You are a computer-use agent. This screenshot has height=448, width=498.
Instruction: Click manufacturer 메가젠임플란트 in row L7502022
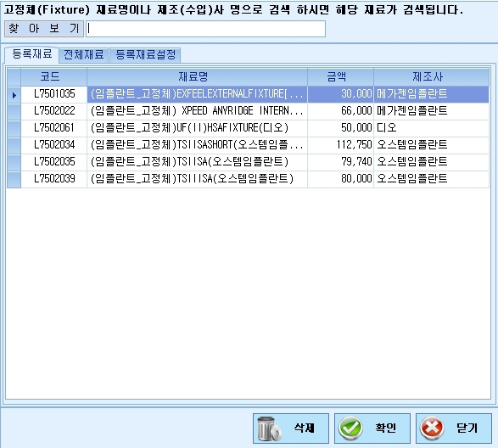[x=431, y=111]
